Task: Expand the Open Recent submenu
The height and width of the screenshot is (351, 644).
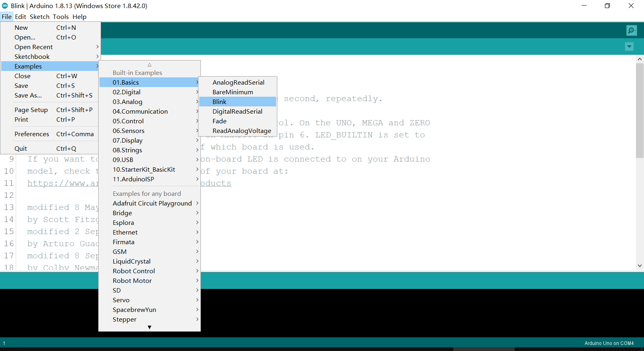Action: tap(50, 47)
